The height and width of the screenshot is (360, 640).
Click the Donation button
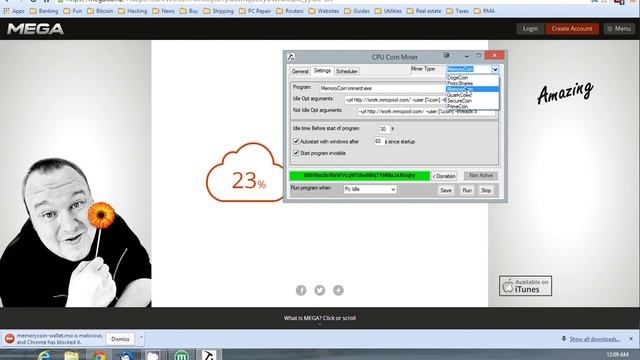(444, 176)
